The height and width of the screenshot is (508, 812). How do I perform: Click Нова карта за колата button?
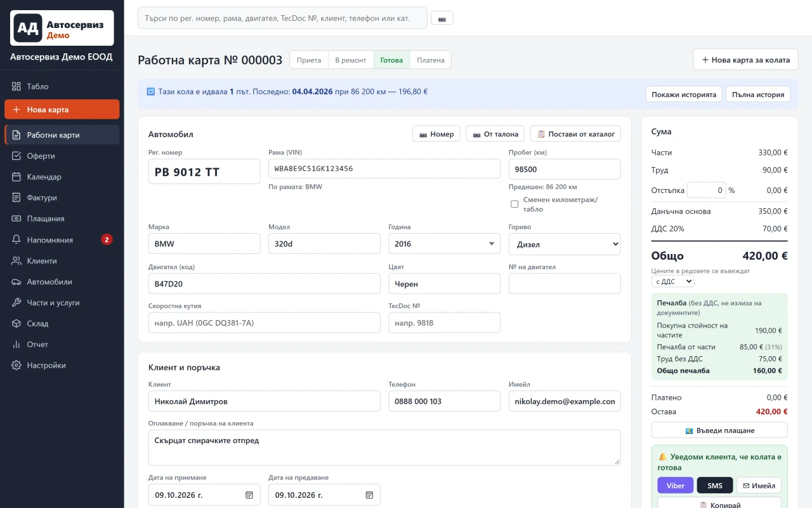click(x=745, y=60)
